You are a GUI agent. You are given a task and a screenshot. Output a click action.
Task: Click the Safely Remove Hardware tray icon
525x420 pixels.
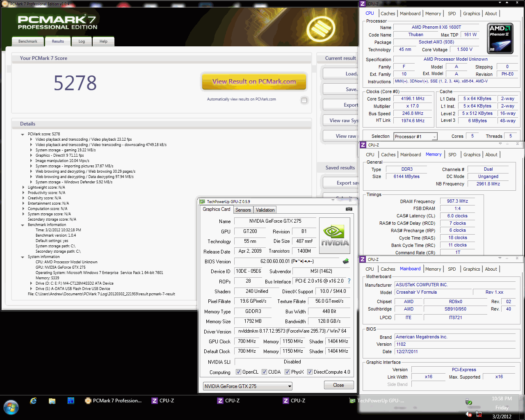tap(469, 401)
